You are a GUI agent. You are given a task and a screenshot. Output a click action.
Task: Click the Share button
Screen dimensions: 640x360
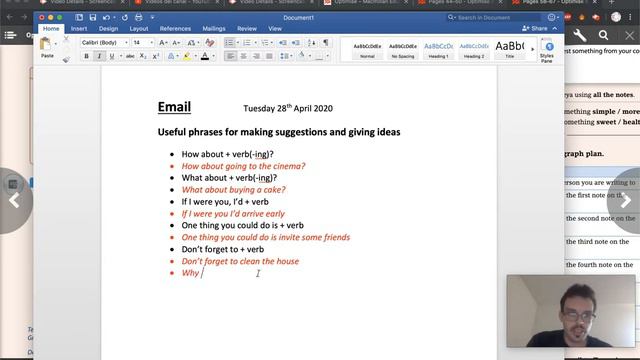(534, 29)
